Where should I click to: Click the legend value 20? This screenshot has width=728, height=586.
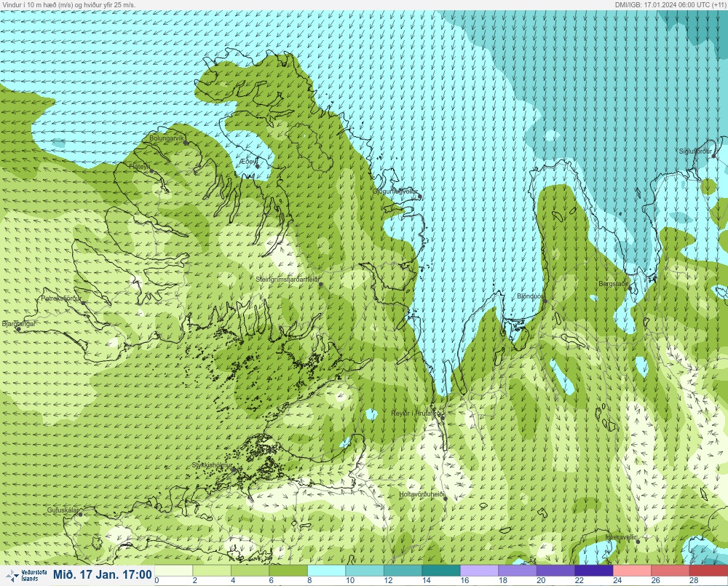(541, 580)
